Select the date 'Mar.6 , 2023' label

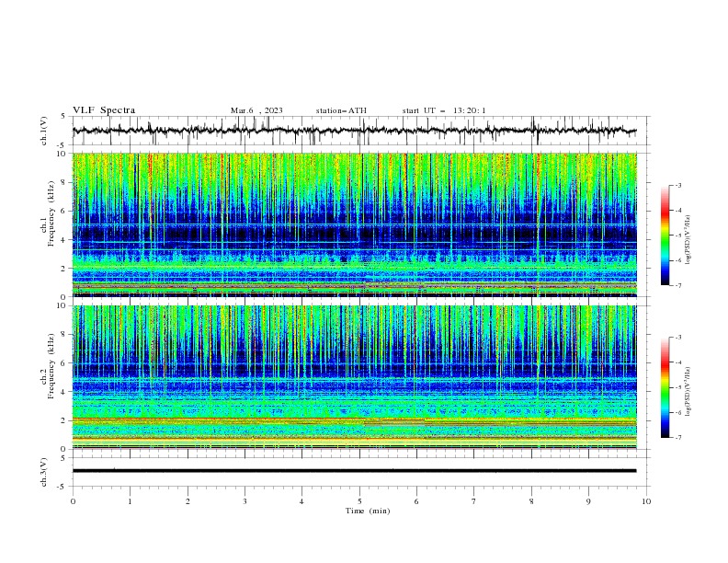point(256,110)
